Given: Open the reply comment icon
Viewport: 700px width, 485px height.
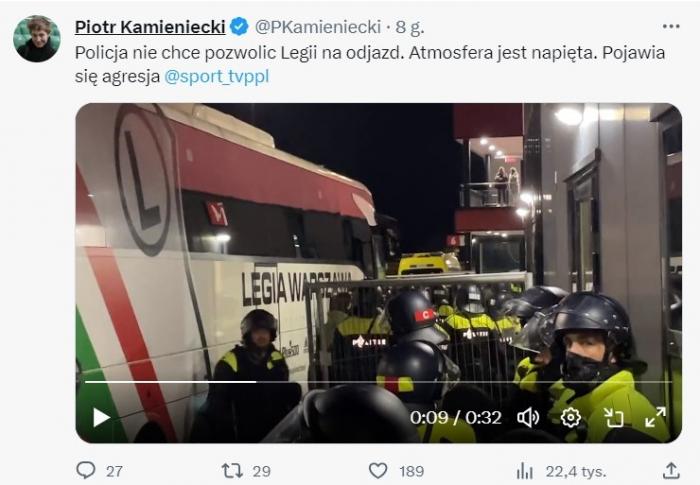Looking at the screenshot, I should [x=86, y=470].
